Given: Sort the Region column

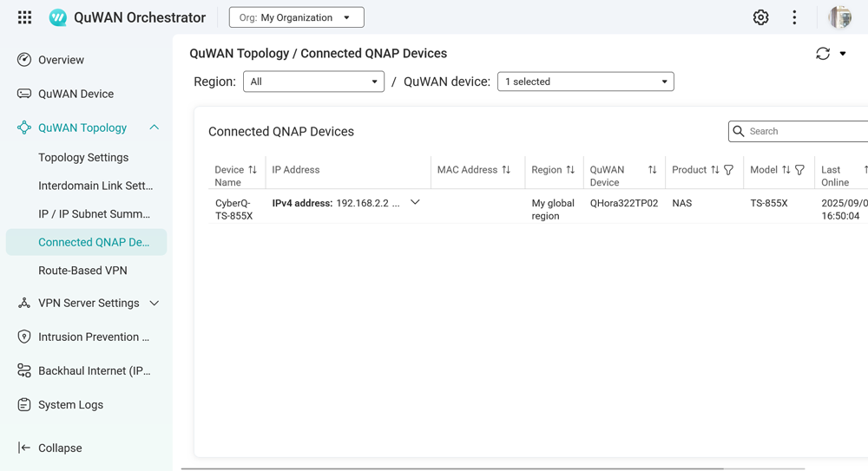Looking at the screenshot, I should (x=570, y=170).
